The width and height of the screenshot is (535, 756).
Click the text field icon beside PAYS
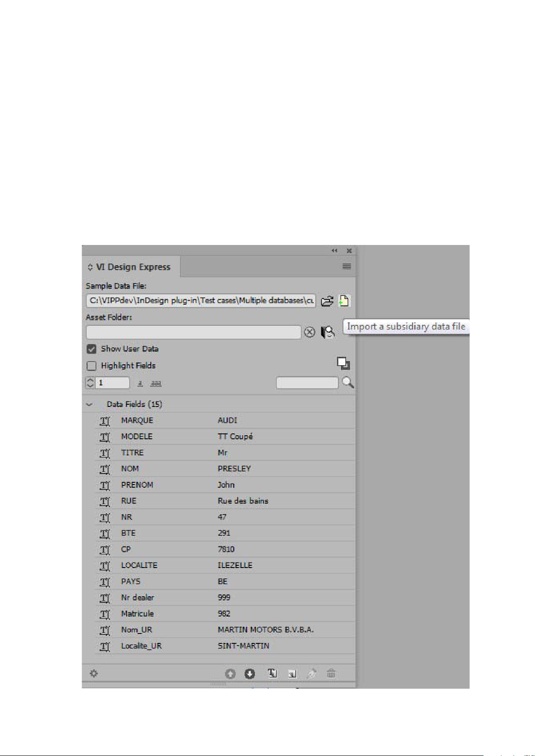click(x=105, y=582)
